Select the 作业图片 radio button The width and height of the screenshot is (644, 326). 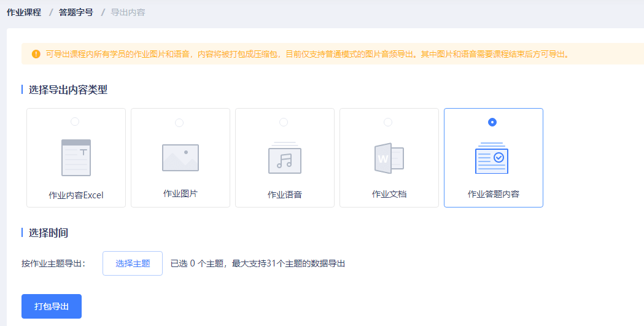[179, 122]
